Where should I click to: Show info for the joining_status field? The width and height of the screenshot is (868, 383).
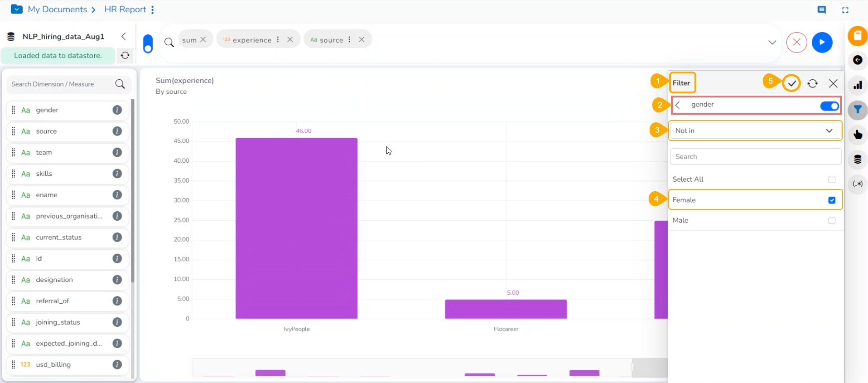(117, 322)
